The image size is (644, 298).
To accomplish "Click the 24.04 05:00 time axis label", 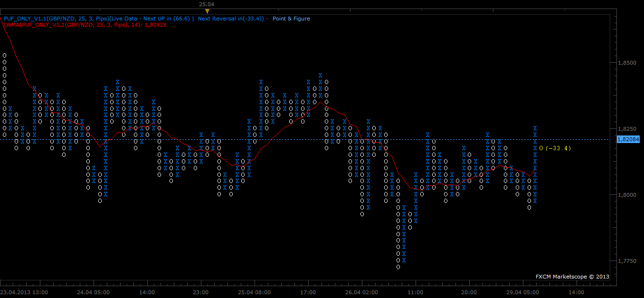I will tap(93, 292).
